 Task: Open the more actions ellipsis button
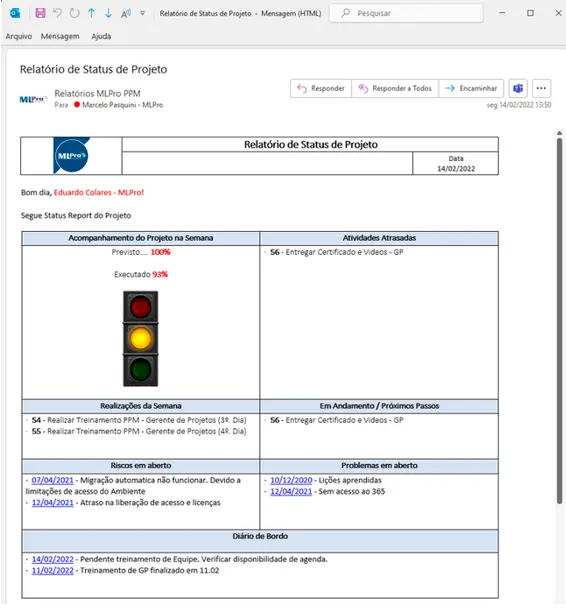pyautogui.click(x=541, y=88)
